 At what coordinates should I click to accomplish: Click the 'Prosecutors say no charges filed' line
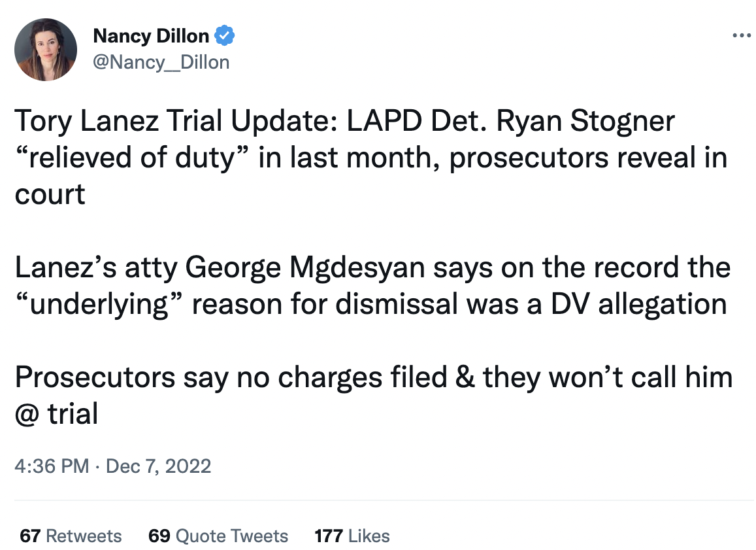coord(231,377)
